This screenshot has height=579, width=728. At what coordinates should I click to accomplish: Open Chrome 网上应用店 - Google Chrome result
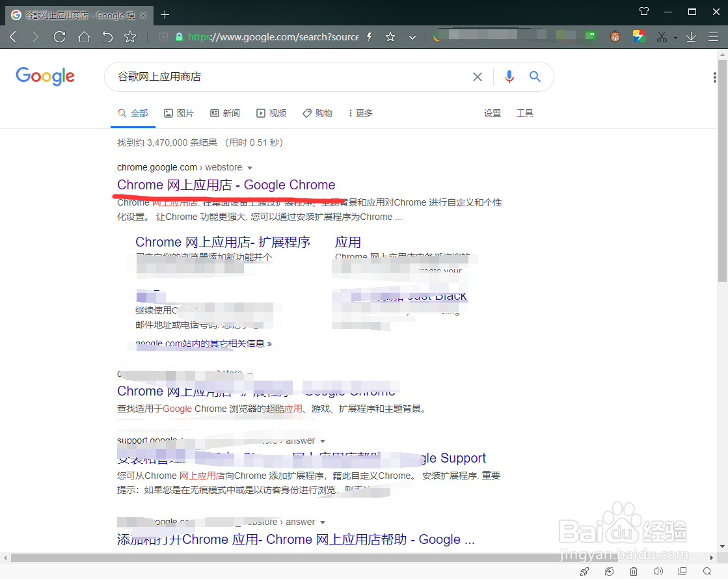[x=226, y=185]
